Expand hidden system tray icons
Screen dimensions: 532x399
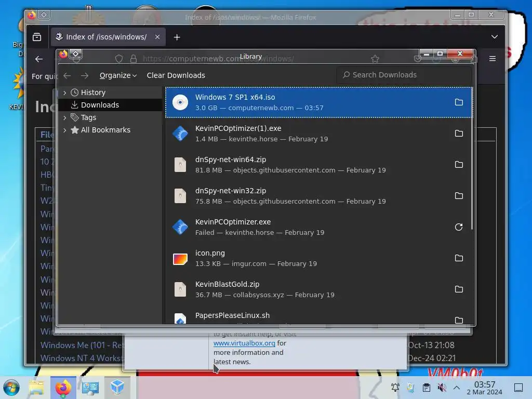tap(457, 388)
